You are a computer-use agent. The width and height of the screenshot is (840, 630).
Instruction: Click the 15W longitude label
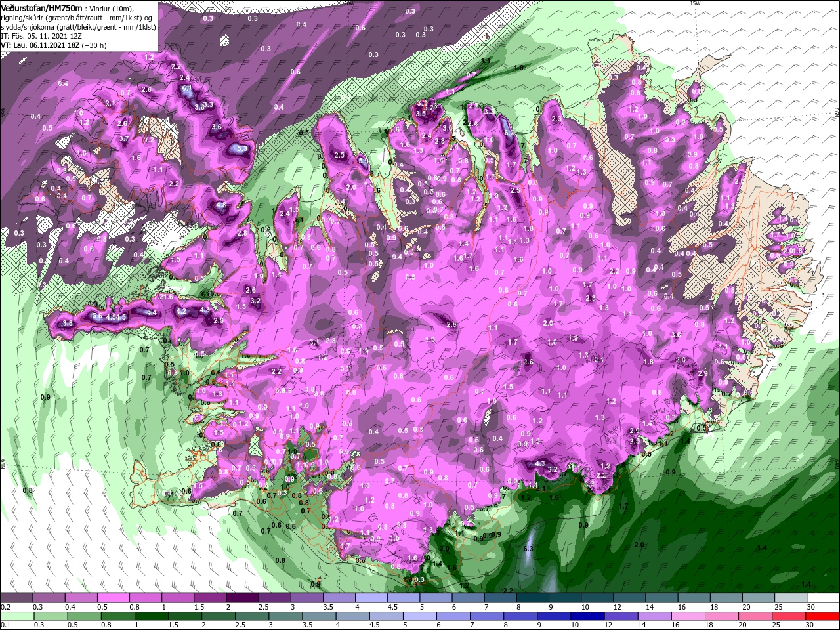coord(695,3)
